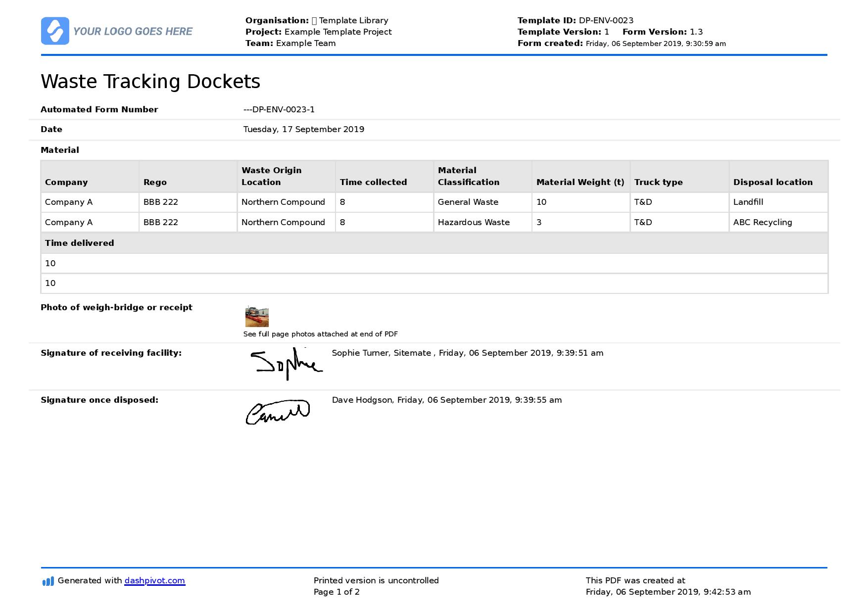Open the dashpivot.com link
This screenshot has height=613, width=868.
click(x=155, y=581)
